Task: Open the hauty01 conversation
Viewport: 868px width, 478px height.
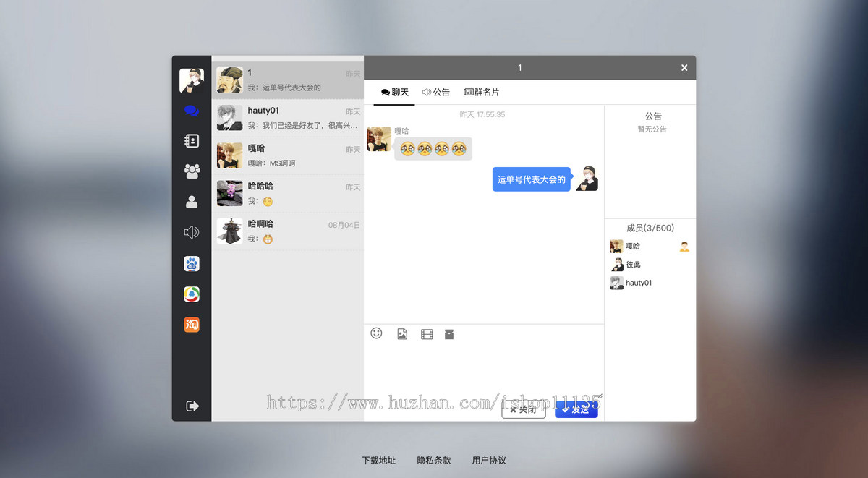Action: [x=288, y=118]
